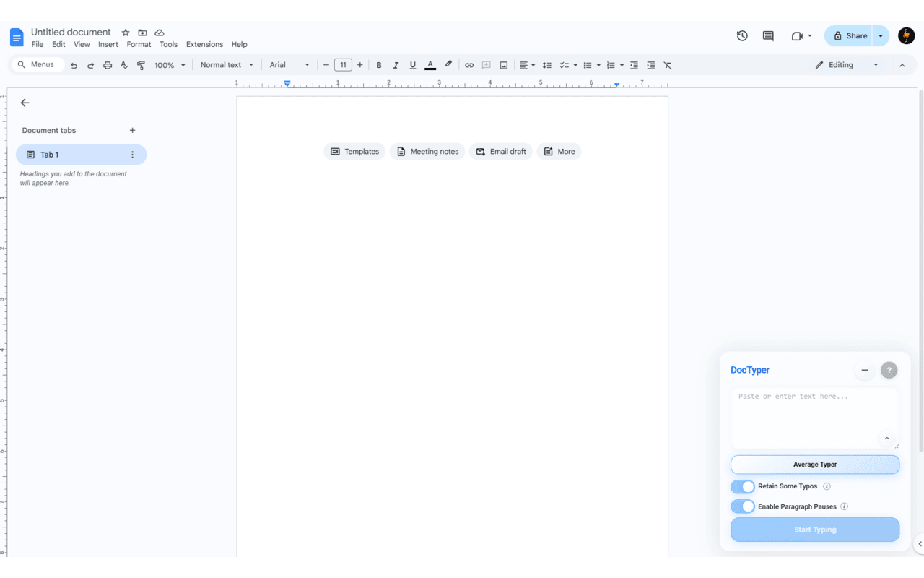
Task: Open the Editing mode dropdown
Action: coord(847,65)
